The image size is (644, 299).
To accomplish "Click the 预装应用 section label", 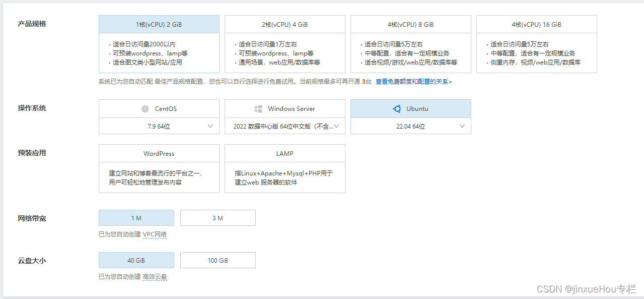I will [x=32, y=153].
